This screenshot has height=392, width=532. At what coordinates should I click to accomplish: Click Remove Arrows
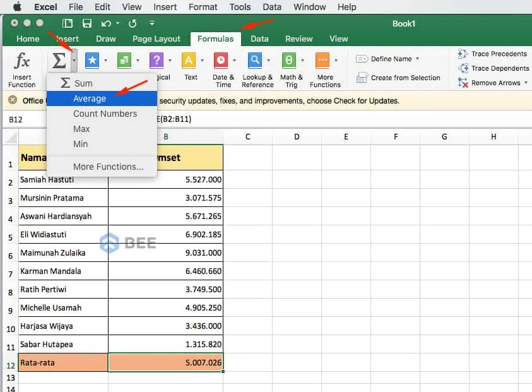tap(489, 83)
